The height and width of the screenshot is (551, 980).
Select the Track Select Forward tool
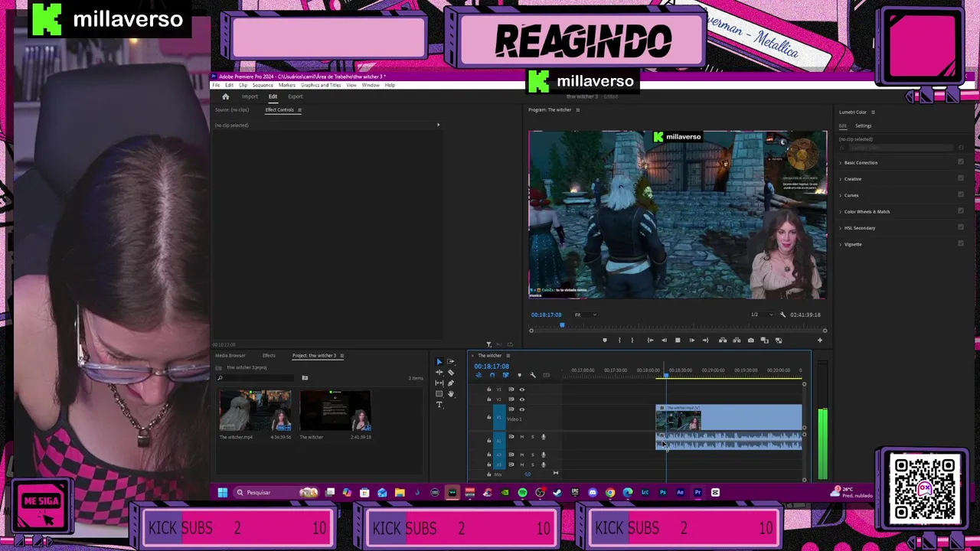coord(451,361)
